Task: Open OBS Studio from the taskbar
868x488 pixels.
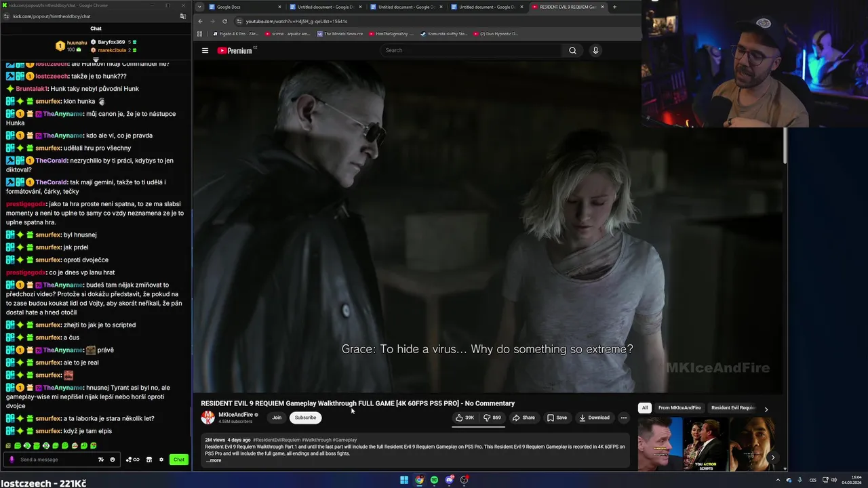Action: pyautogui.click(x=464, y=480)
